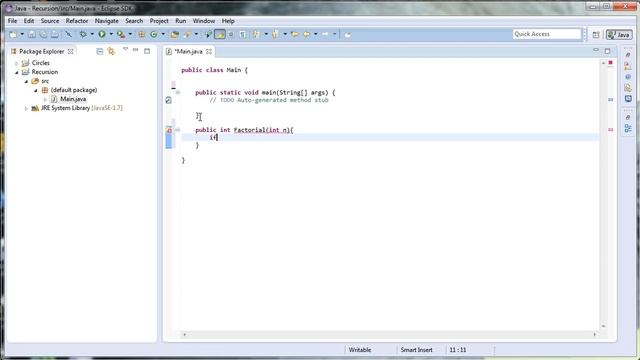The height and width of the screenshot is (360, 640).
Task: Collapse the src folder node
Action: coord(27,81)
